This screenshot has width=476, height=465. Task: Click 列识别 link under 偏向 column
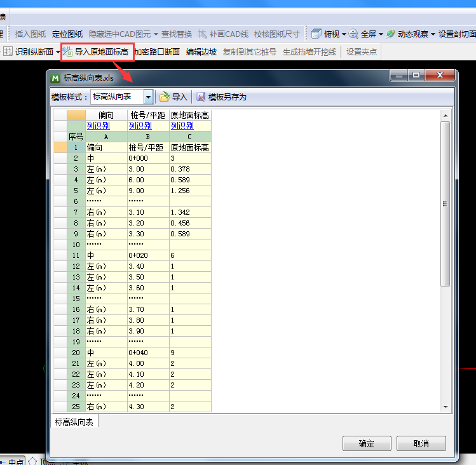click(98, 126)
